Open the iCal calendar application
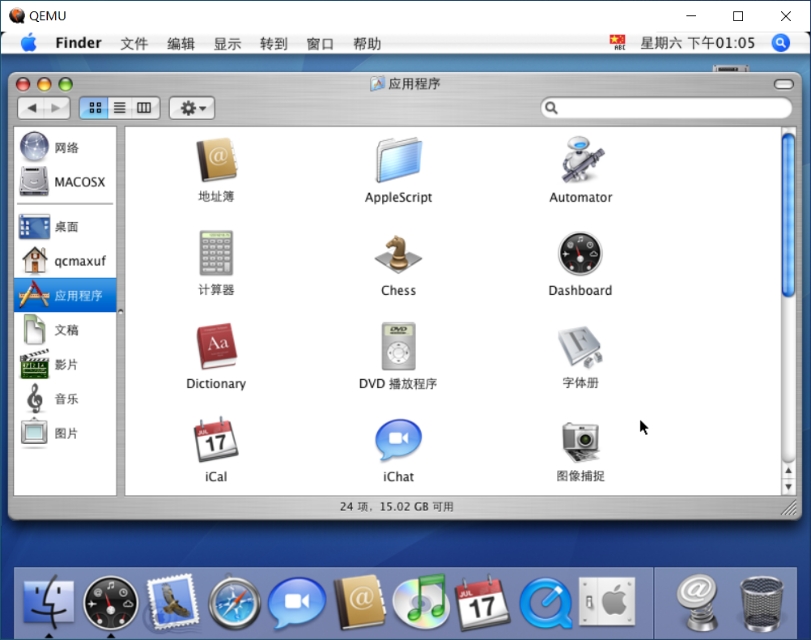811x640 pixels. point(215,440)
